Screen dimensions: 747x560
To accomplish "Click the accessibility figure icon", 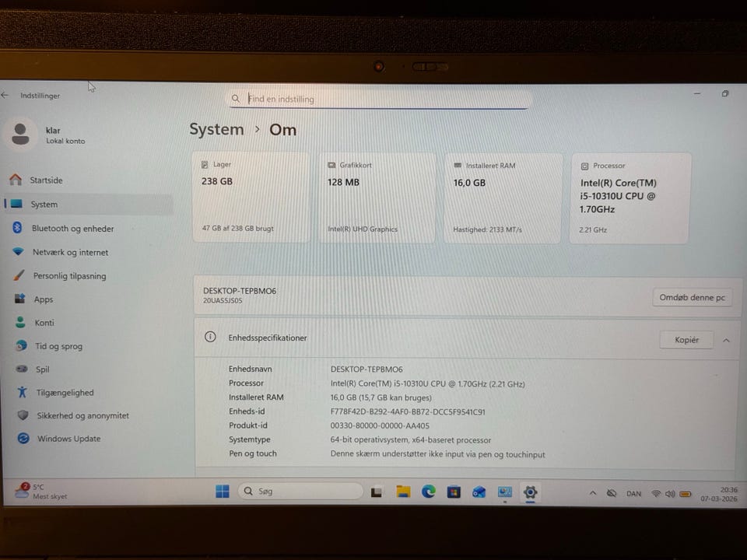I will (22, 392).
